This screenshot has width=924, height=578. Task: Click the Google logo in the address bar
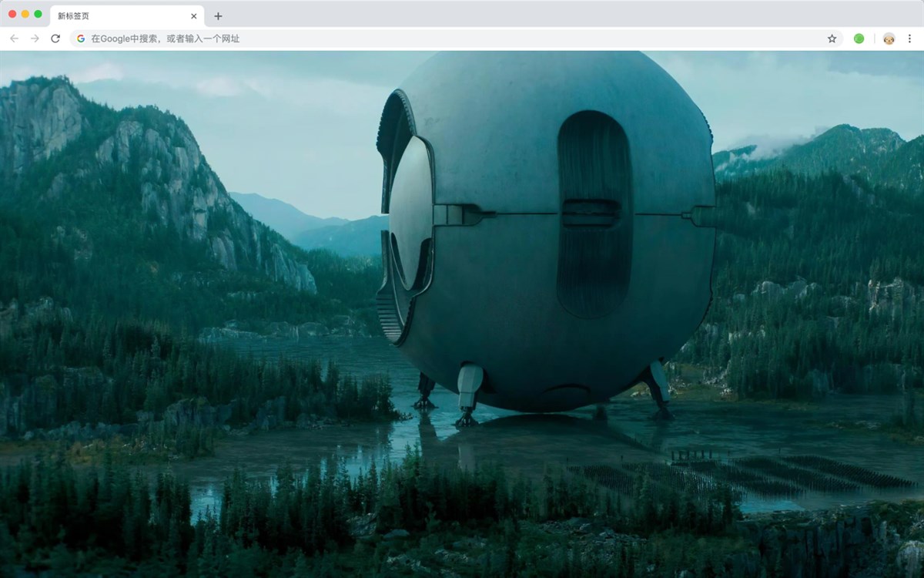[x=81, y=38]
